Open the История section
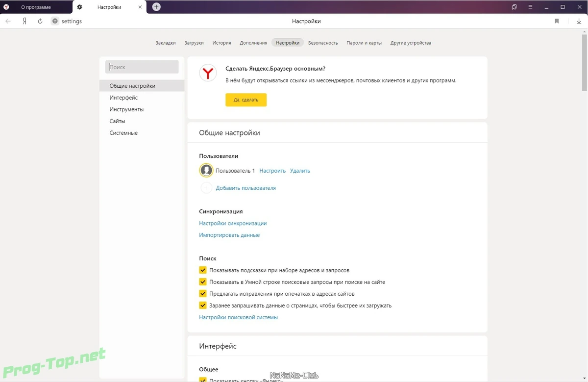Screen dimensions: 588x382 click(221, 43)
